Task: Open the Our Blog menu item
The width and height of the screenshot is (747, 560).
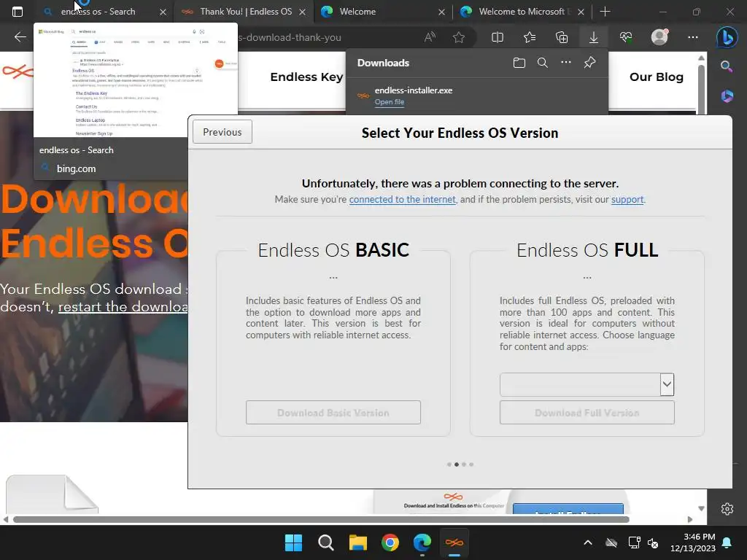Action: click(x=657, y=77)
